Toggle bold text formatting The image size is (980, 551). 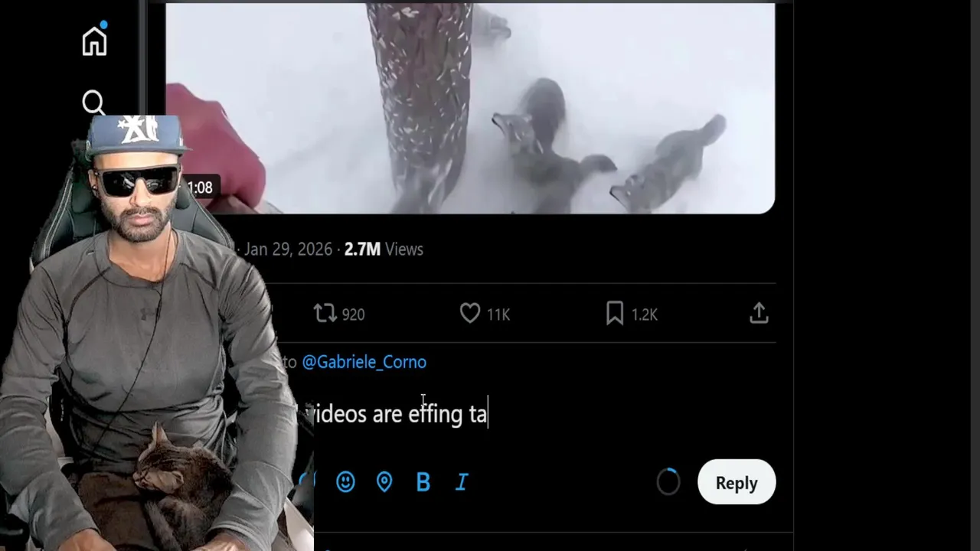[423, 481]
